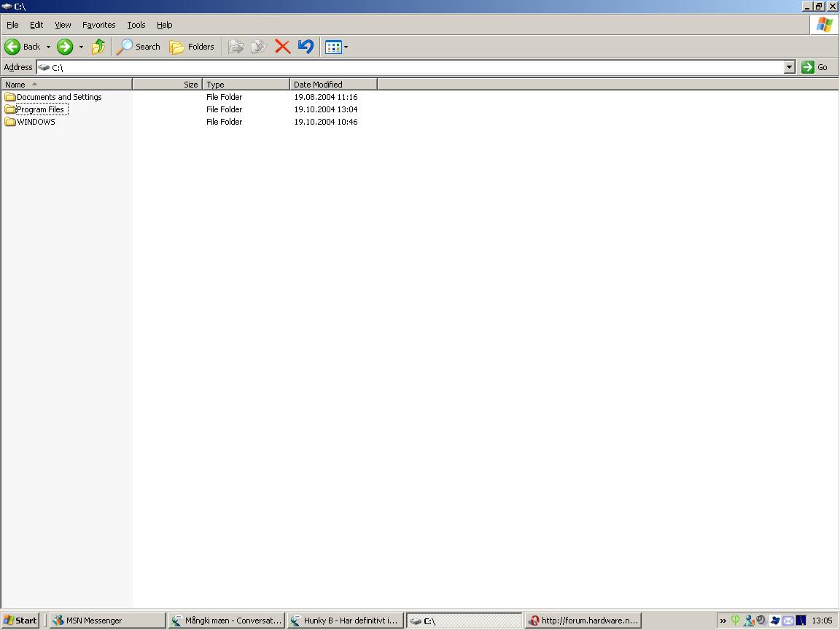Click File Folder type in WINDOWS row

pos(224,122)
